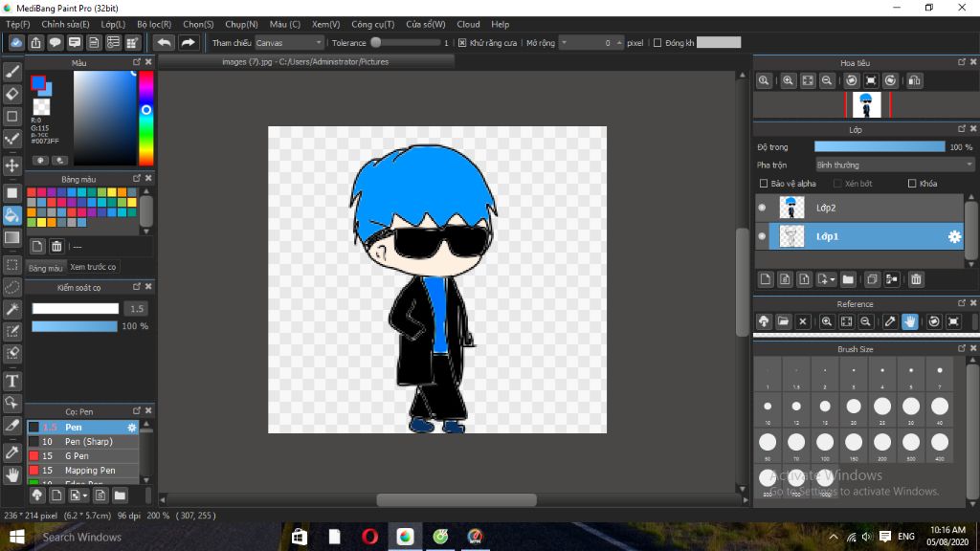Activate the Hand pan tool
Image resolution: width=980 pixels, height=551 pixels.
[11, 475]
